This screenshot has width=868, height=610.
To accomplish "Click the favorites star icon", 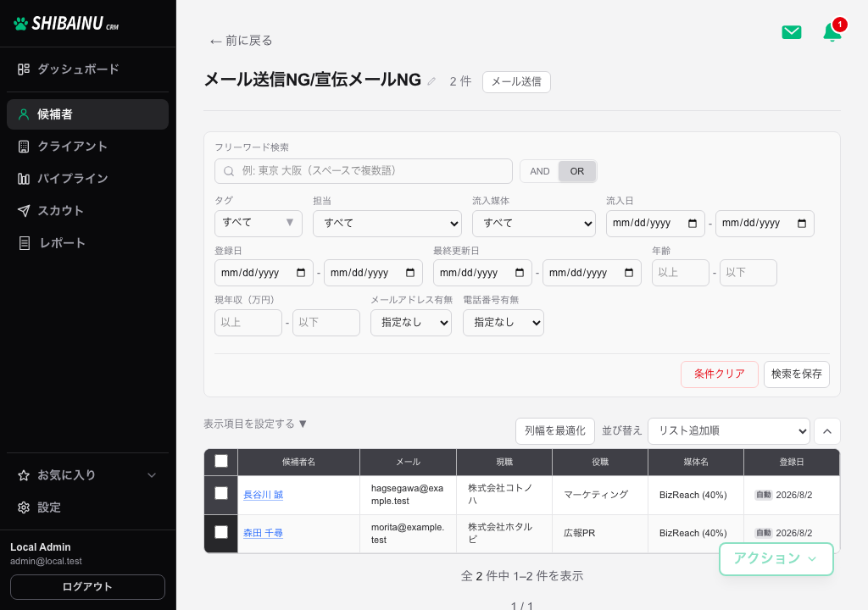I will coord(23,475).
